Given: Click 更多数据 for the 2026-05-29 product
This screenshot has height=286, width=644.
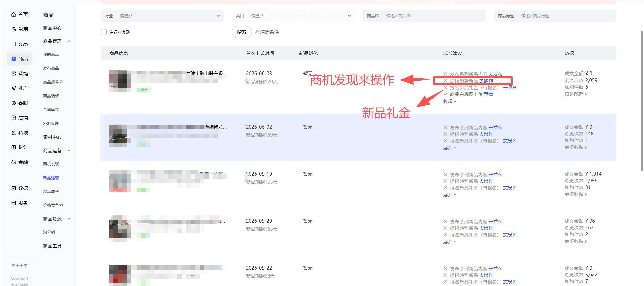Looking at the screenshot, I should pyautogui.click(x=576, y=241).
